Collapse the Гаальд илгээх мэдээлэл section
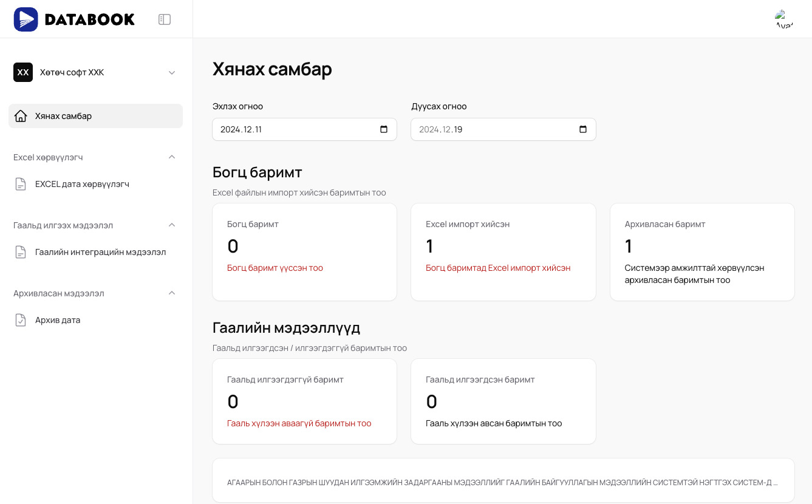This screenshot has width=812, height=504. [172, 225]
